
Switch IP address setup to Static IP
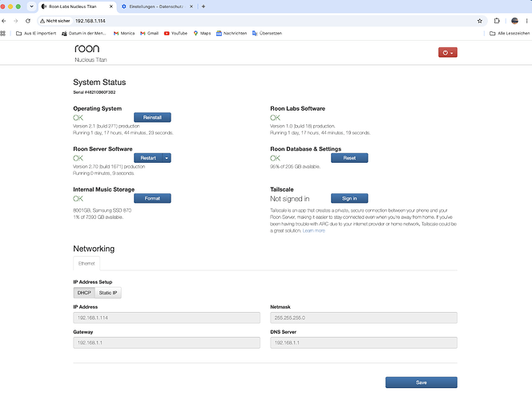coord(108,293)
